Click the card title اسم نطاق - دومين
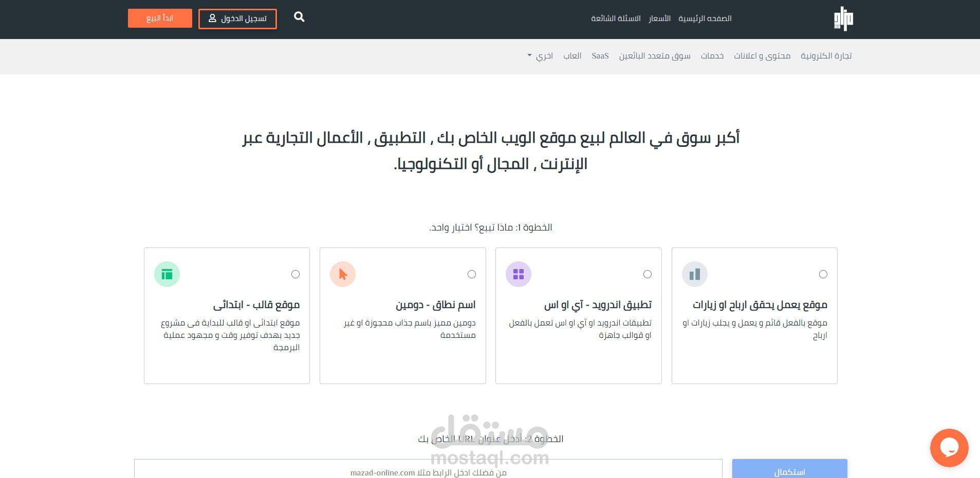 (436, 304)
